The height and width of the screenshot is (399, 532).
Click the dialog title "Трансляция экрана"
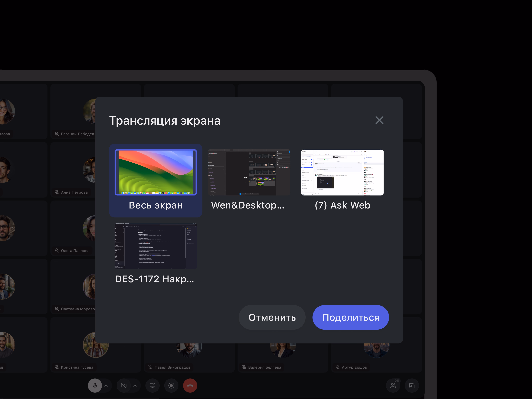coord(165,121)
